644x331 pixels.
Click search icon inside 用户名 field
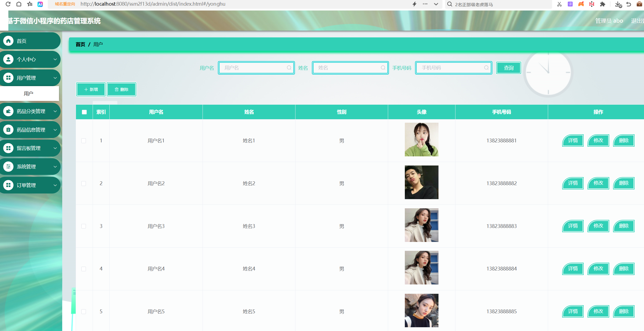[289, 68]
